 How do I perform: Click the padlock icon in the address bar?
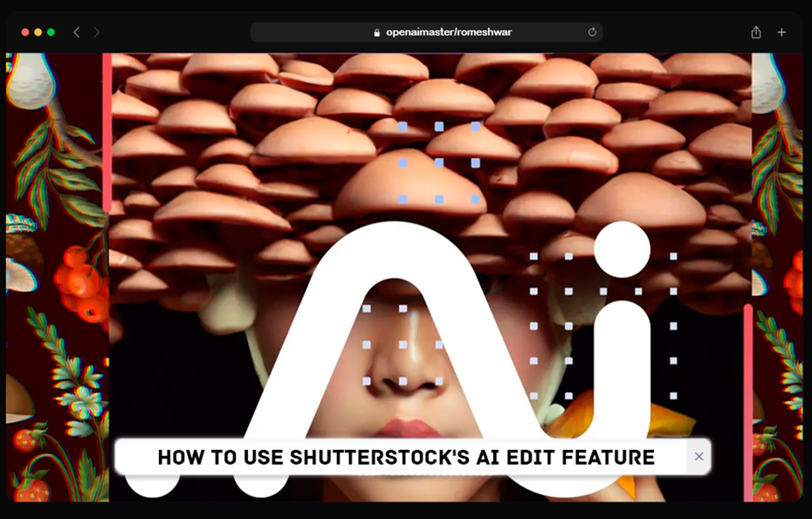tap(376, 32)
